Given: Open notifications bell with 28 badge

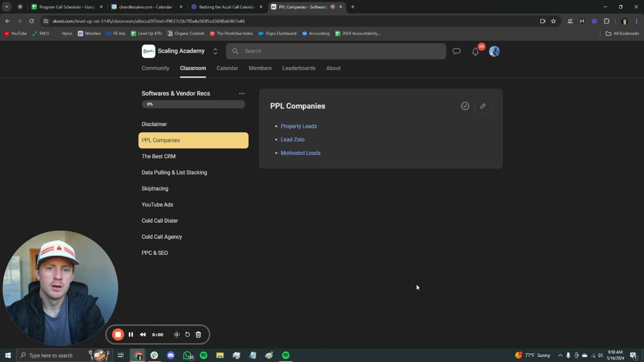Looking at the screenshot, I should [475, 51].
